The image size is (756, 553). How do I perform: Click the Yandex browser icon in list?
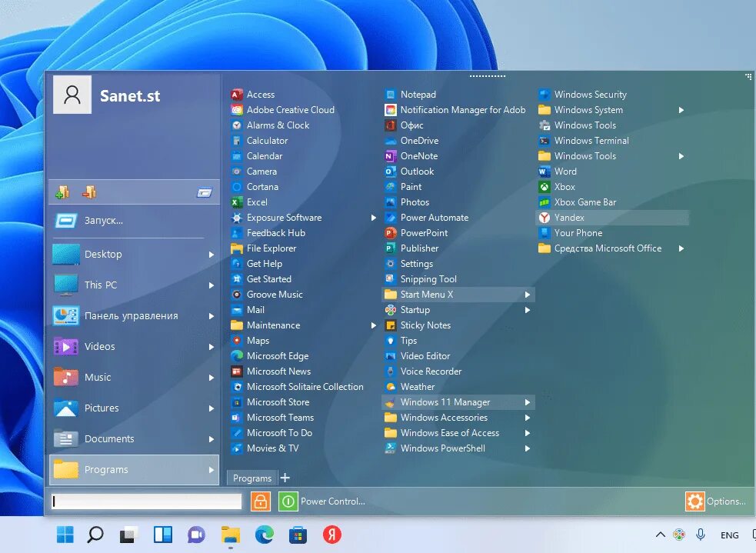click(544, 218)
